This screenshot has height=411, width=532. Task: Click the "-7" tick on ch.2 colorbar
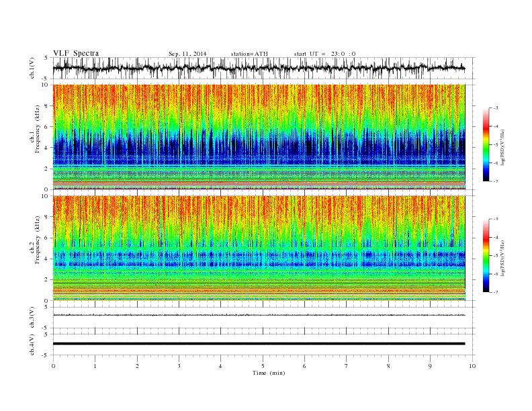(x=496, y=292)
